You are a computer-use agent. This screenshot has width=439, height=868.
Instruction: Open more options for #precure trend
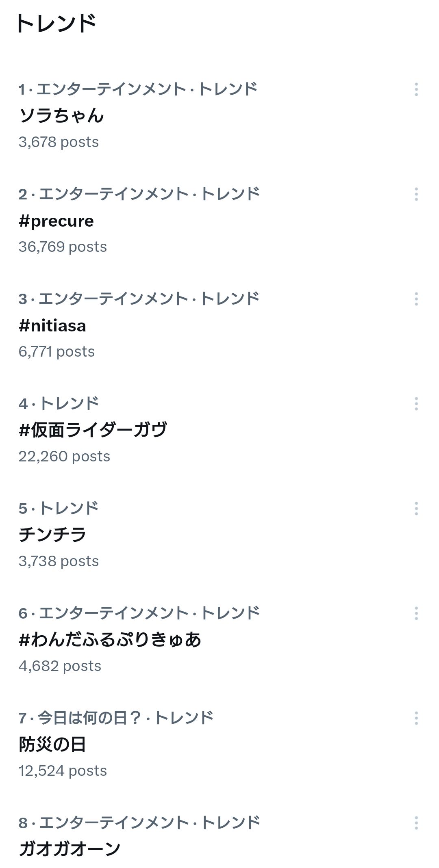(416, 194)
